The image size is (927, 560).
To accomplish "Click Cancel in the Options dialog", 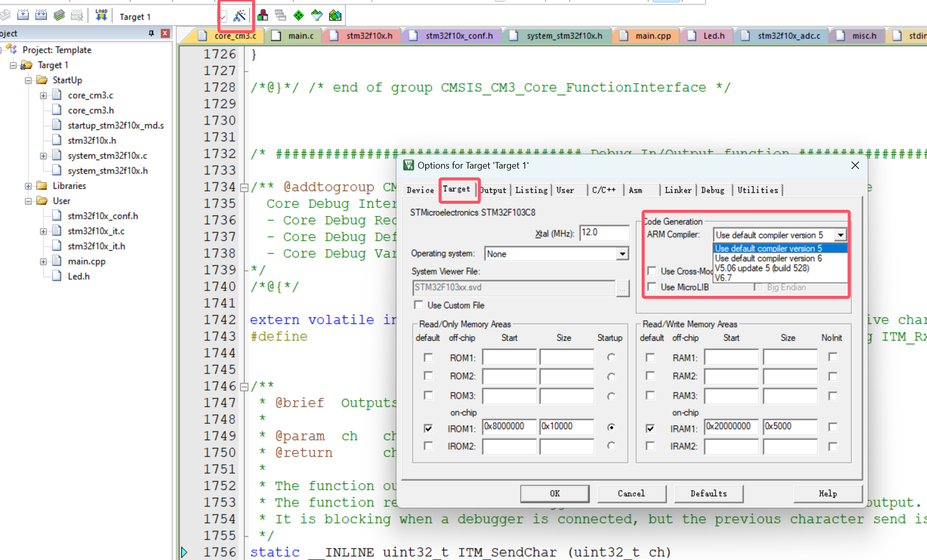I will pyautogui.click(x=632, y=494).
